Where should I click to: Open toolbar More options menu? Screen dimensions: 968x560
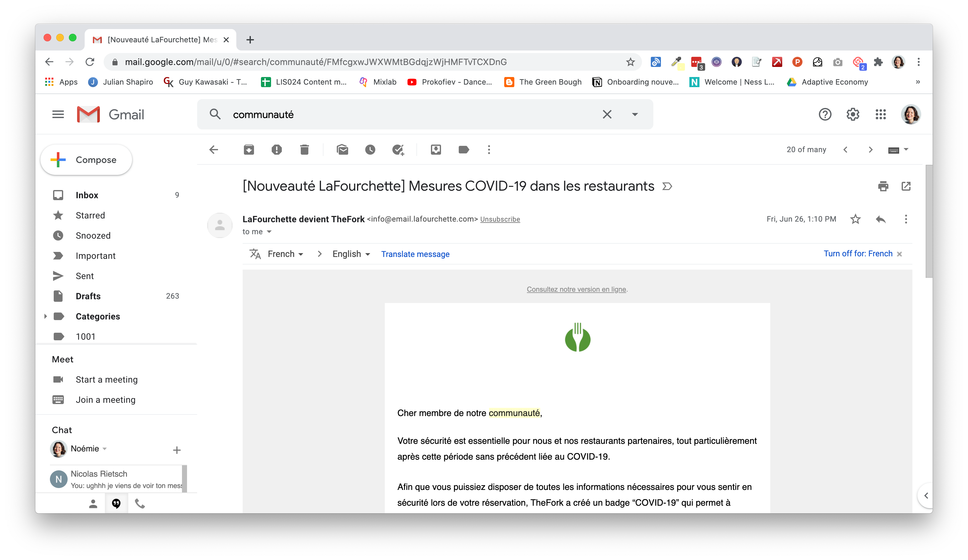(489, 150)
